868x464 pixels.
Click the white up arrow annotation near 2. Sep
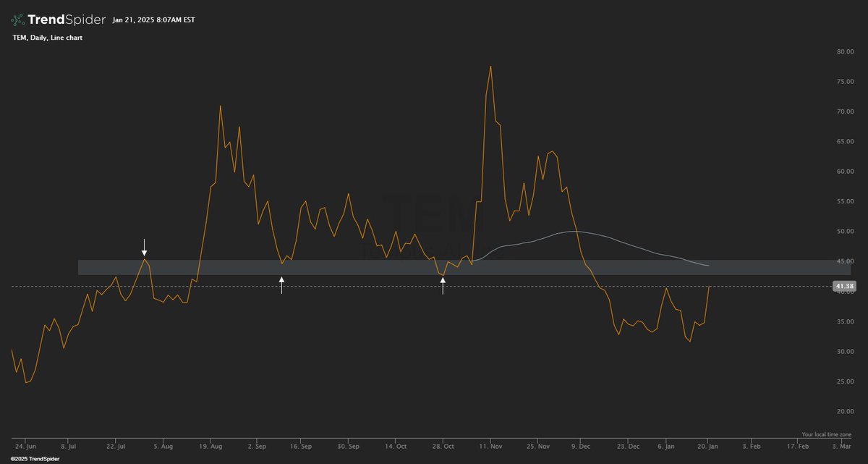(x=283, y=287)
